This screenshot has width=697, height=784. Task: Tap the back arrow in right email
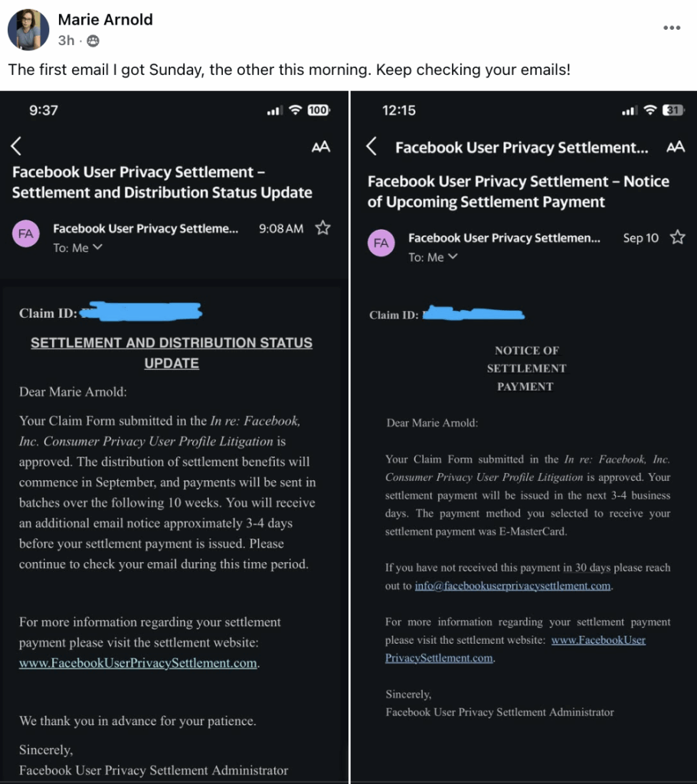point(371,146)
